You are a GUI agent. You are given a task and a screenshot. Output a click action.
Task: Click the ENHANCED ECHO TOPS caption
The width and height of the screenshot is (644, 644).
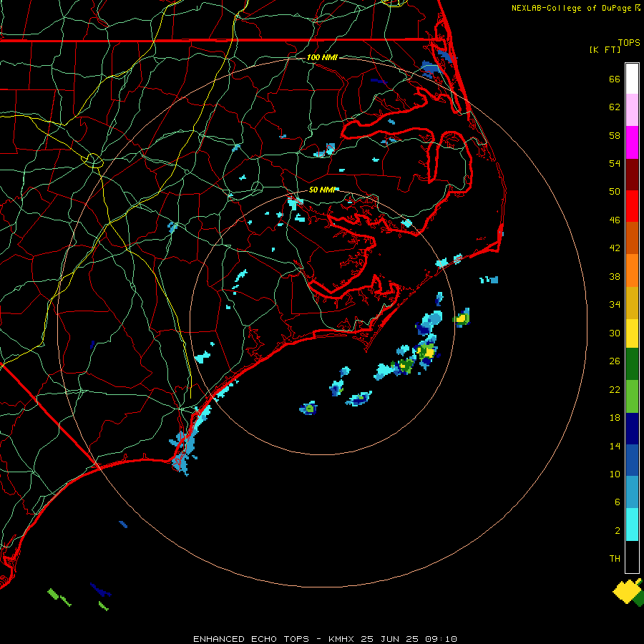[x=251, y=639]
